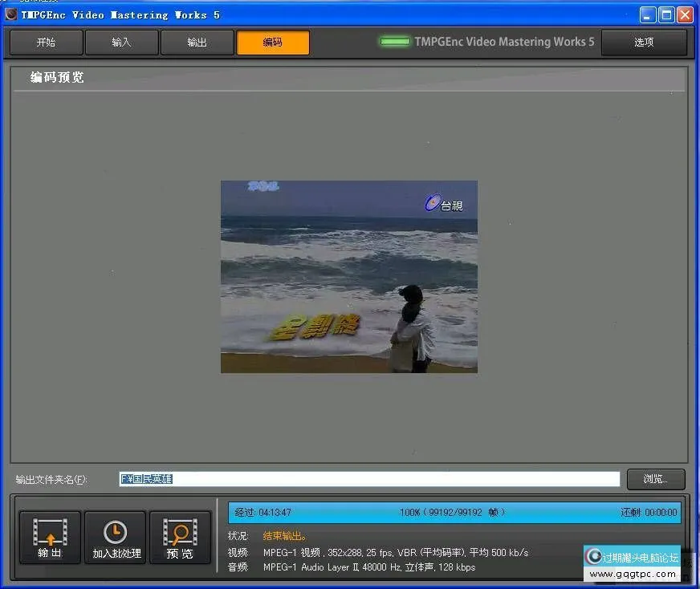This screenshot has height=589, width=700.
Task: Click the beach video preview frame
Action: pyautogui.click(x=348, y=276)
